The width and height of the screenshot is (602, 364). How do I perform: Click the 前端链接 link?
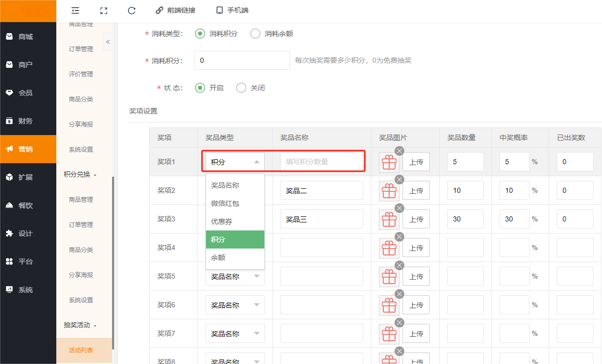(x=175, y=10)
